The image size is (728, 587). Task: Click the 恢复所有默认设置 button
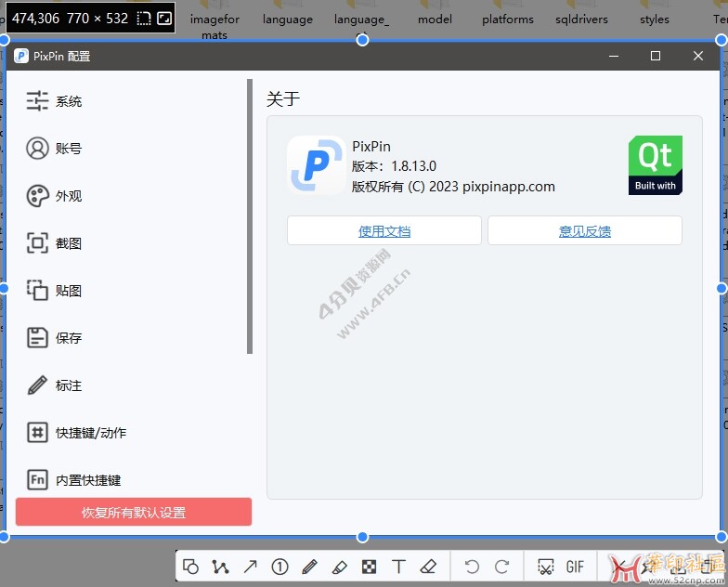click(134, 512)
